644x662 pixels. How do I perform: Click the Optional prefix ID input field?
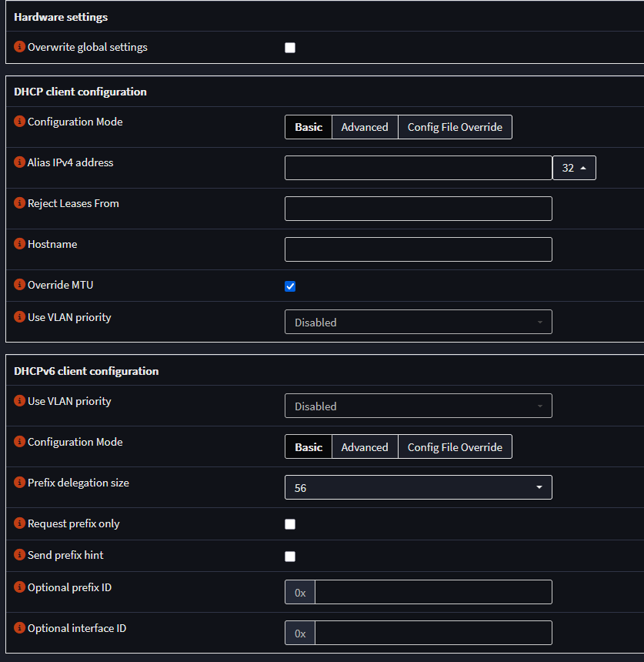(432, 592)
